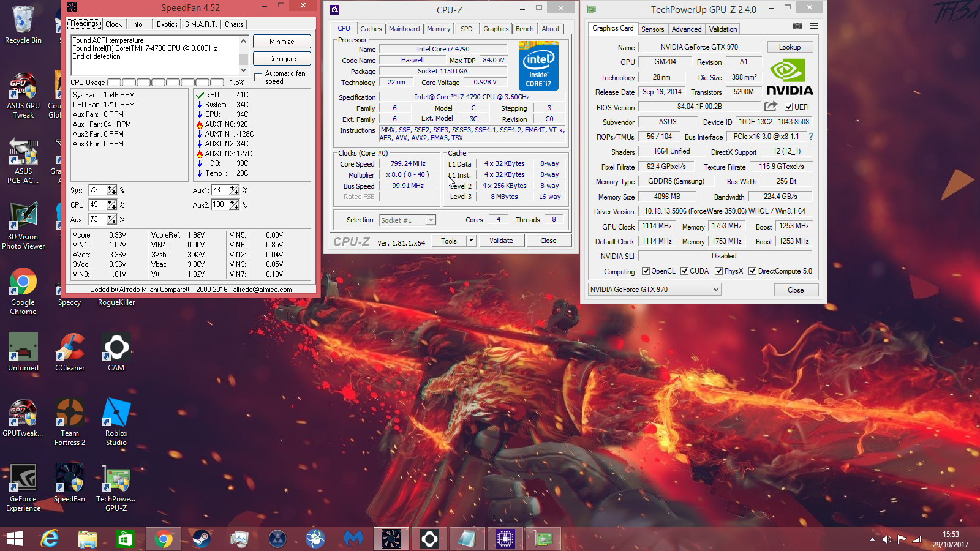The width and height of the screenshot is (980, 551).
Task: Switch to the S.M.A.R.T. tab in SpeedFan
Action: (x=201, y=24)
